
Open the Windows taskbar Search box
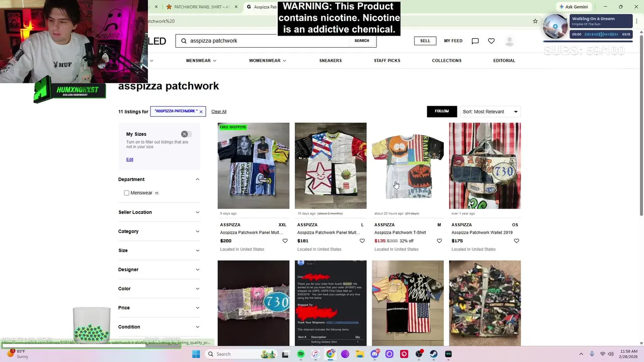[x=242, y=354]
